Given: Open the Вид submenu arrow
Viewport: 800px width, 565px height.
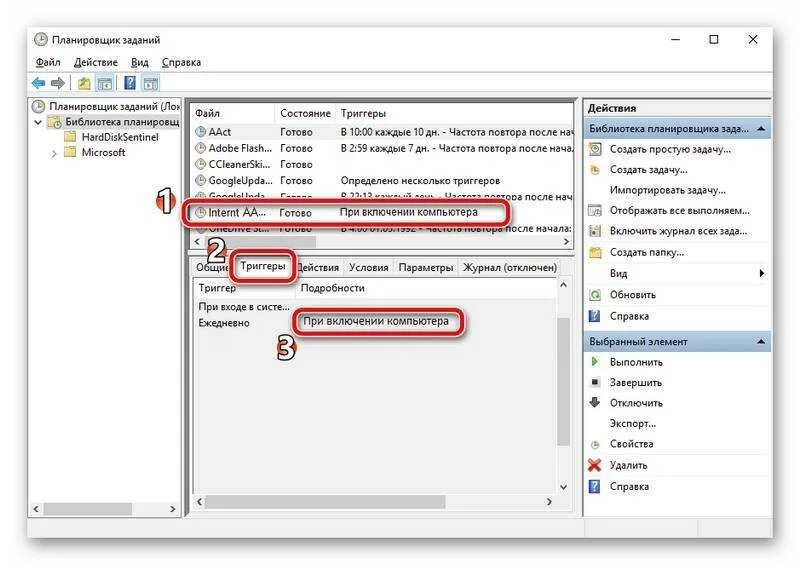Looking at the screenshot, I should click(761, 273).
